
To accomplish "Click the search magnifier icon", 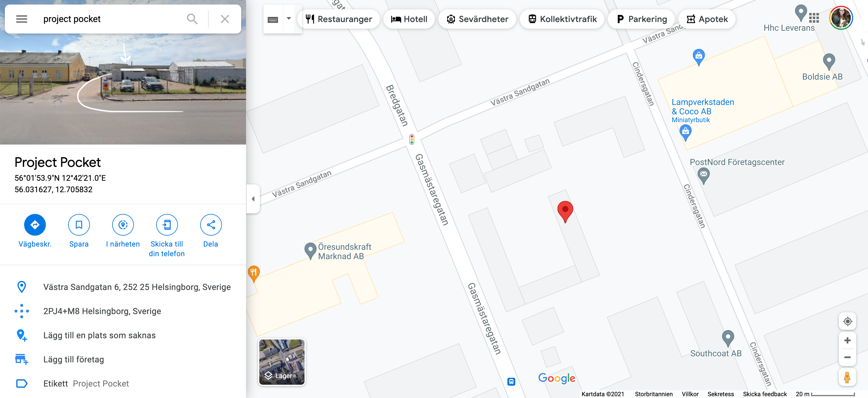I will coord(192,19).
